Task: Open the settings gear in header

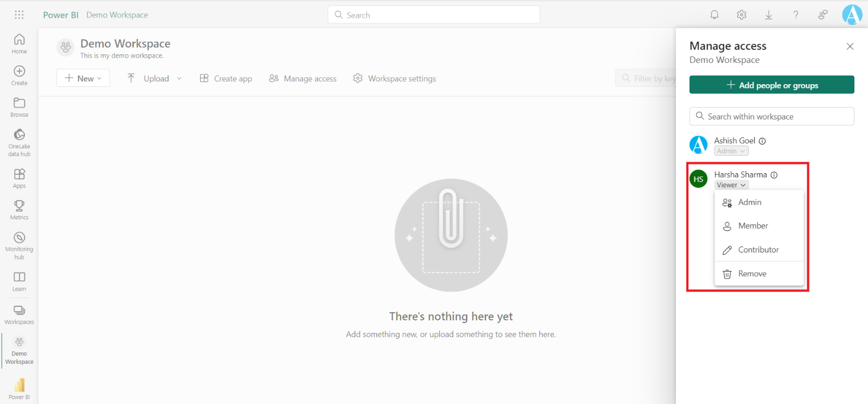Action: coord(742,15)
